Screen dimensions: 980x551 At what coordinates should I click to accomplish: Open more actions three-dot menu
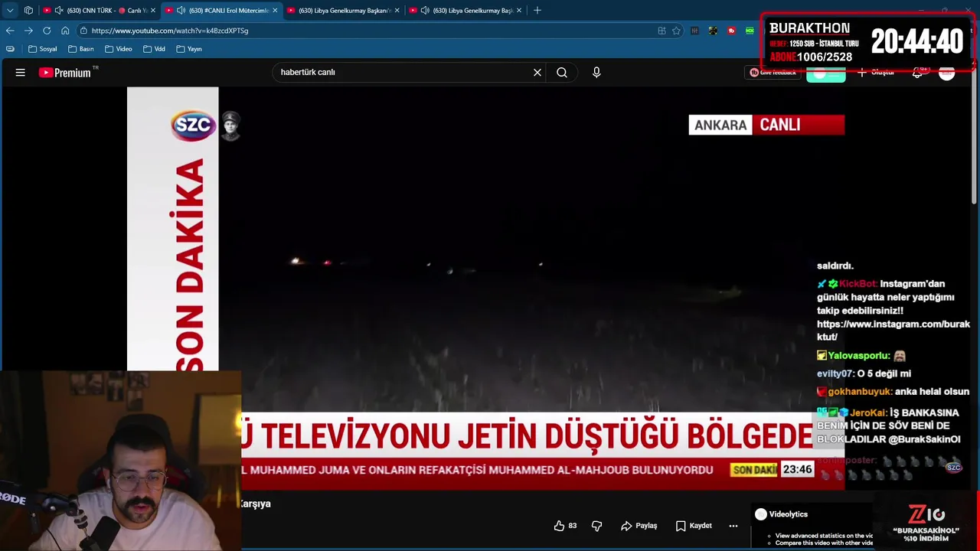tap(733, 526)
